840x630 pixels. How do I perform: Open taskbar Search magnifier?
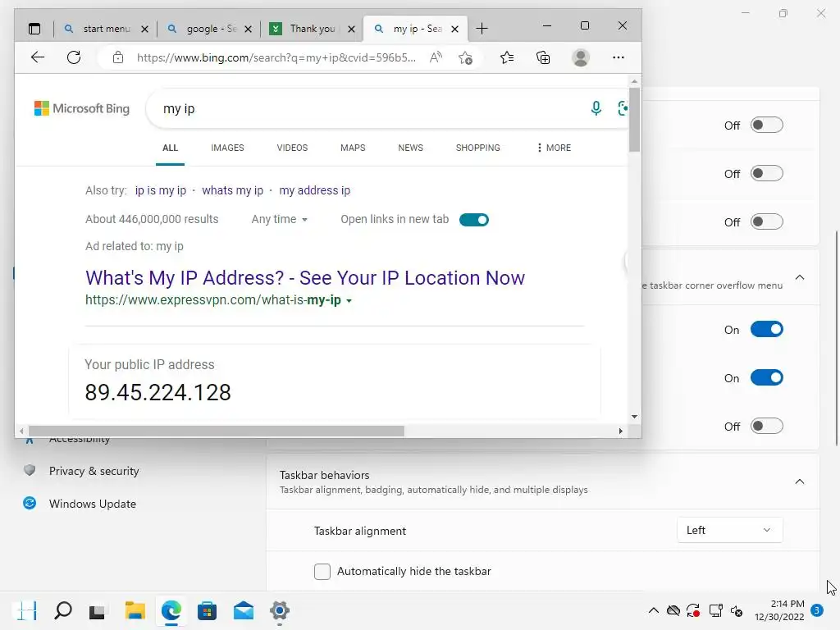click(62, 610)
